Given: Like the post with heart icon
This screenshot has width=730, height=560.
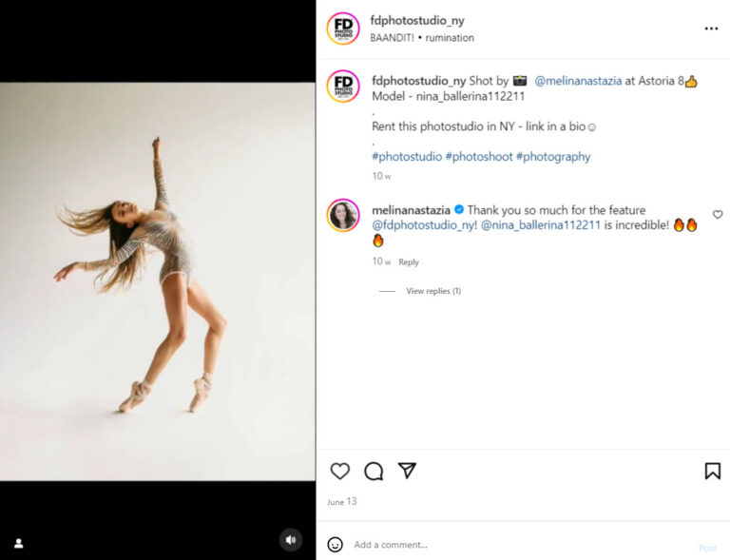Looking at the screenshot, I should [x=340, y=471].
